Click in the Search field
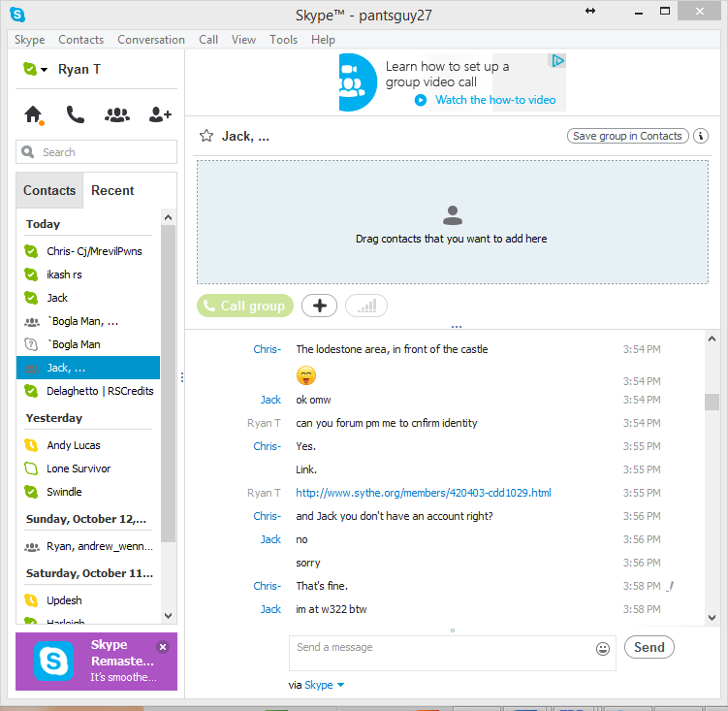The height and width of the screenshot is (711, 728). point(97,152)
